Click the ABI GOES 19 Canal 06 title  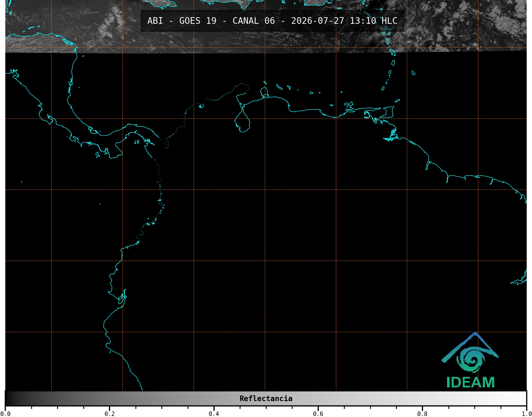[x=272, y=21]
